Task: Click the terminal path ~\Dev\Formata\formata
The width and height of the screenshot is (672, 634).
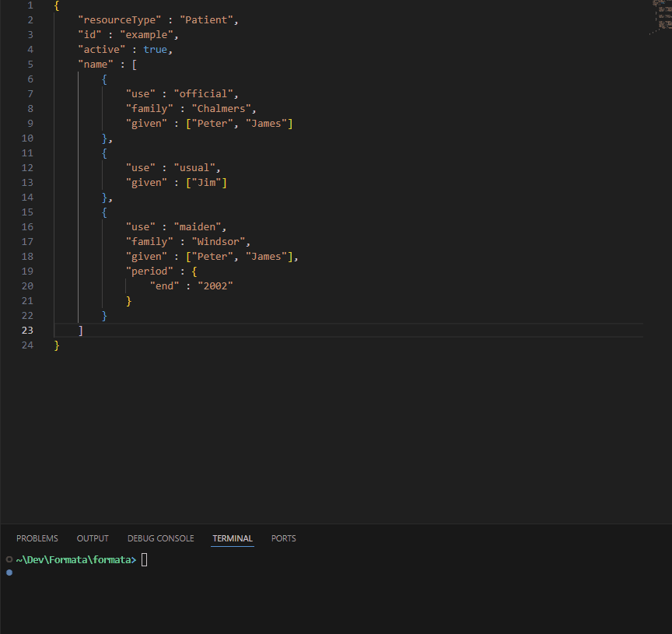Action: (x=75, y=560)
